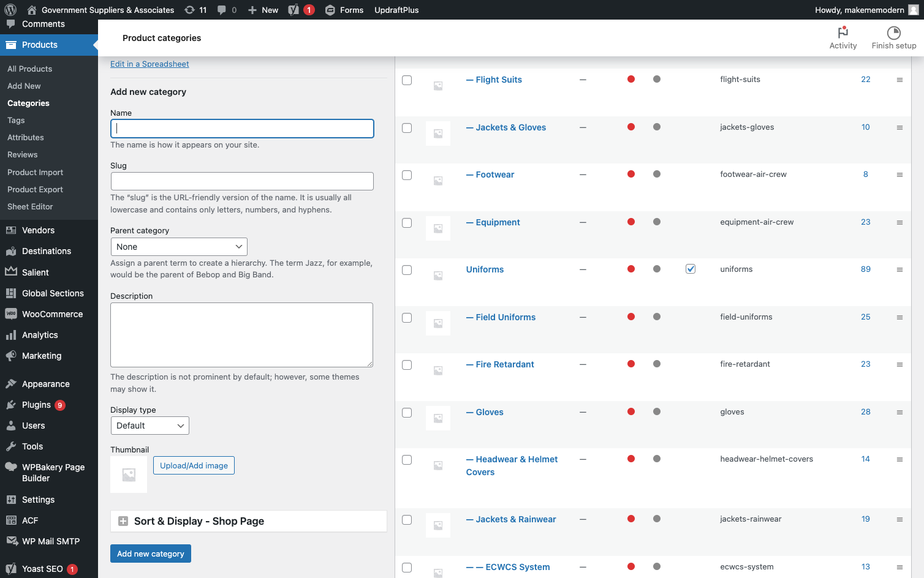The width and height of the screenshot is (924, 578).
Task: Click the updates icon showing 11
Action: [x=196, y=10]
